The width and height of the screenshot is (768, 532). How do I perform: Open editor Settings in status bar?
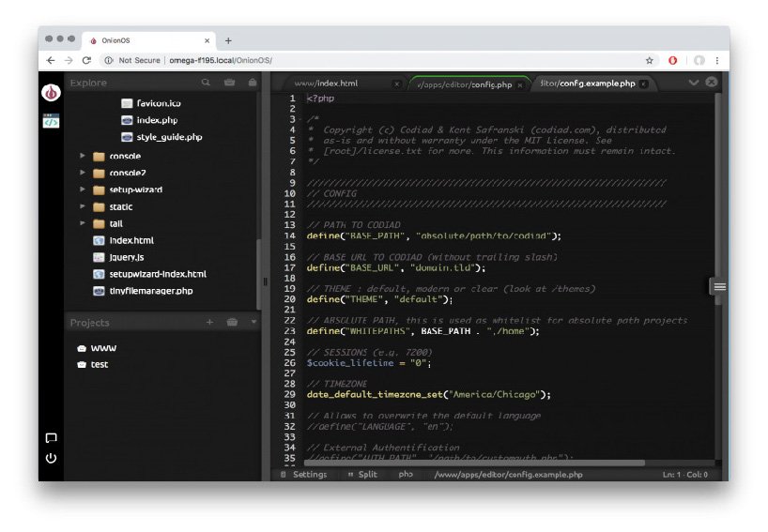[303, 474]
